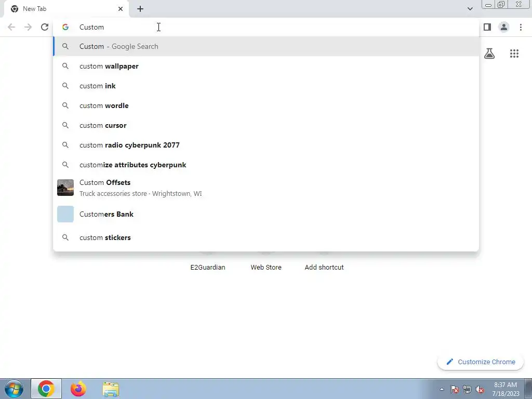Choose the 'custom ink' suggestion

point(266,86)
